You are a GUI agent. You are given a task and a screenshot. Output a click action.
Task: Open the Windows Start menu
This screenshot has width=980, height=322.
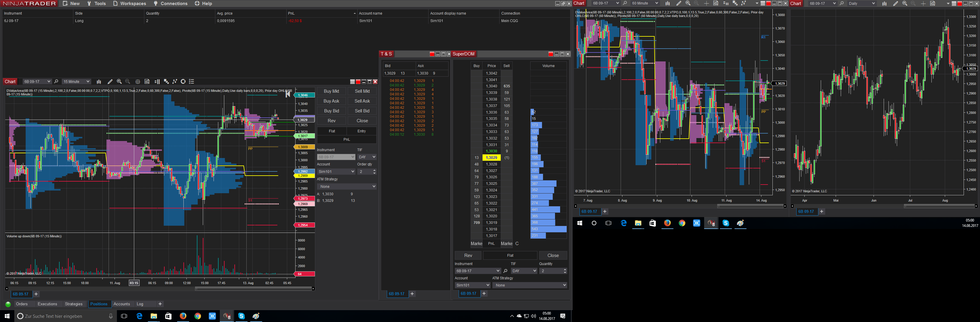point(7,316)
